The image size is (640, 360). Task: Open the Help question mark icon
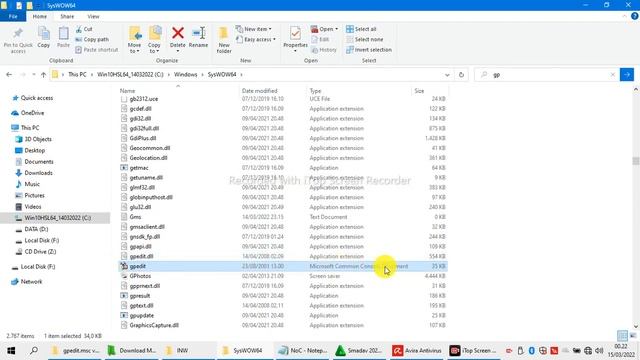634,16
